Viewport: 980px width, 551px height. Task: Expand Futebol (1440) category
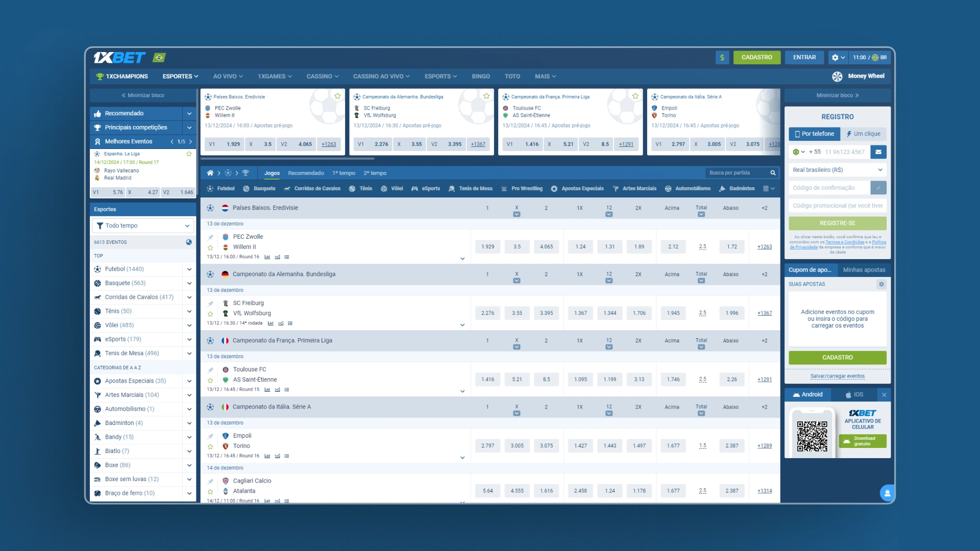(x=189, y=269)
